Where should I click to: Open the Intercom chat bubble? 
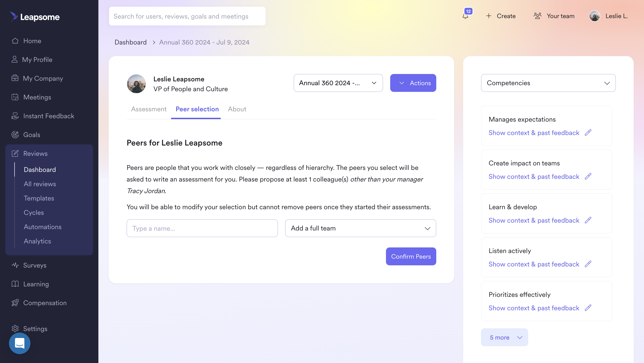coord(19,343)
